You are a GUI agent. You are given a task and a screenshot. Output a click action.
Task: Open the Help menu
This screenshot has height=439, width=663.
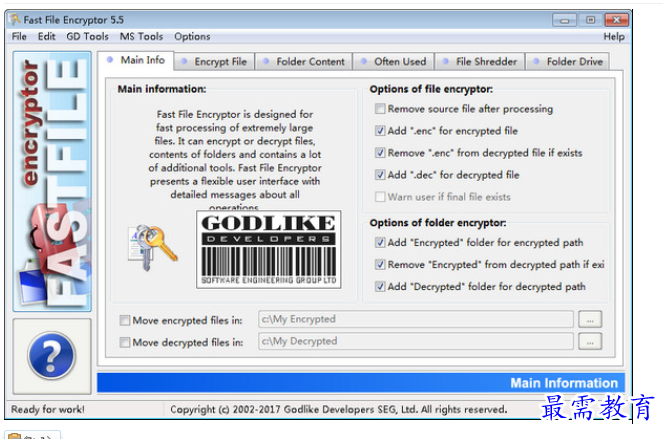pos(614,36)
